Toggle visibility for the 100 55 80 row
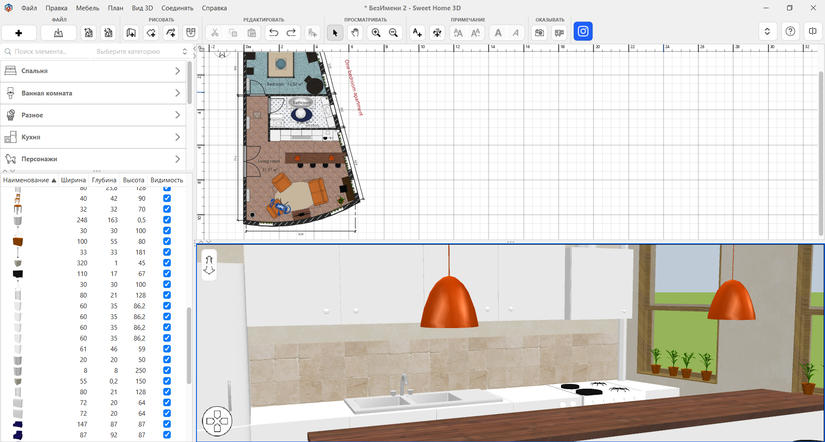Image resolution: width=825 pixels, height=442 pixels. [x=167, y=241]
